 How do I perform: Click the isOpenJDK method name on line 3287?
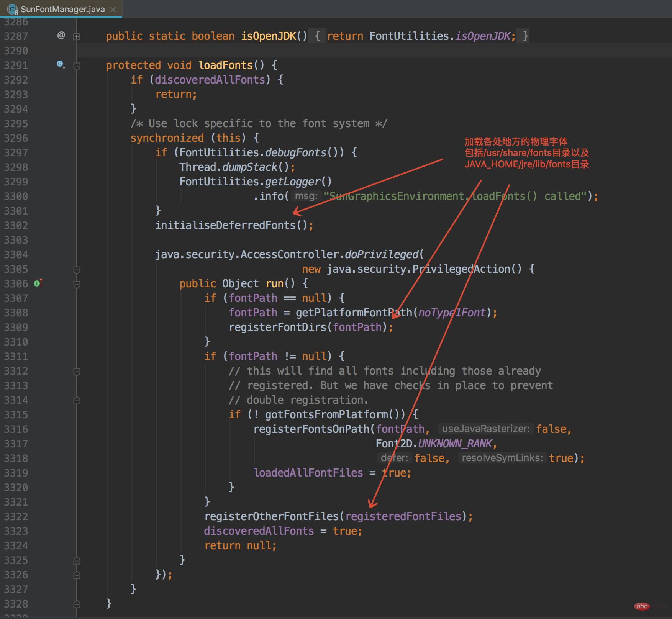[x=268, y=36]
